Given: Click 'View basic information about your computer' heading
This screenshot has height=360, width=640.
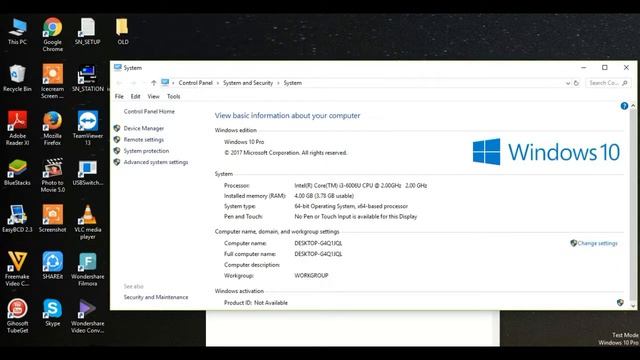Looking at the screenshot, I should (287, 116).
